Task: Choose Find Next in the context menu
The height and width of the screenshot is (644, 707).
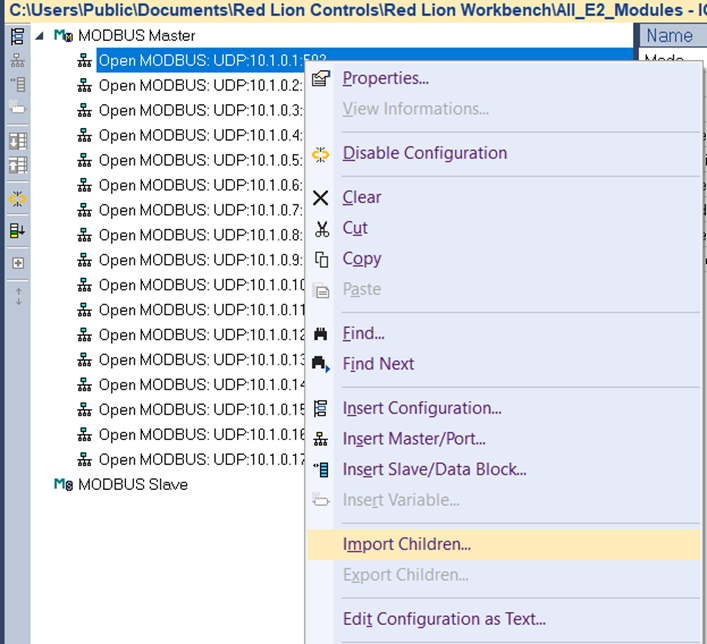Action: (504, 364)
